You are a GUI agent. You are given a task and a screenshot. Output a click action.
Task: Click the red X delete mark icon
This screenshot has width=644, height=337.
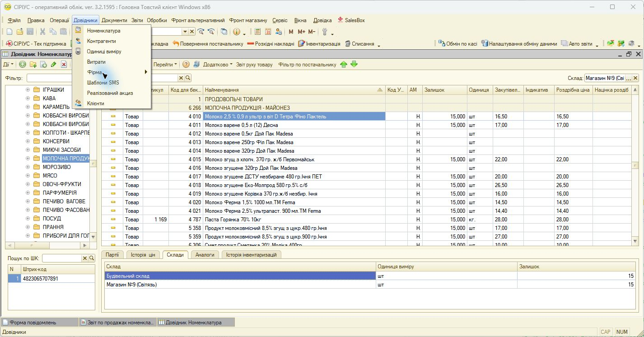tap(64, 65)
